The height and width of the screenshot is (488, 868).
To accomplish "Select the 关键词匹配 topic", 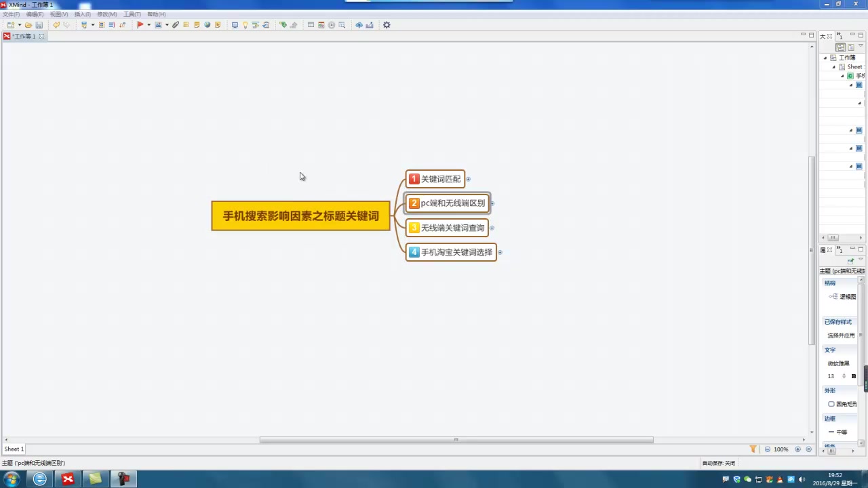I will tap(435, 179).
